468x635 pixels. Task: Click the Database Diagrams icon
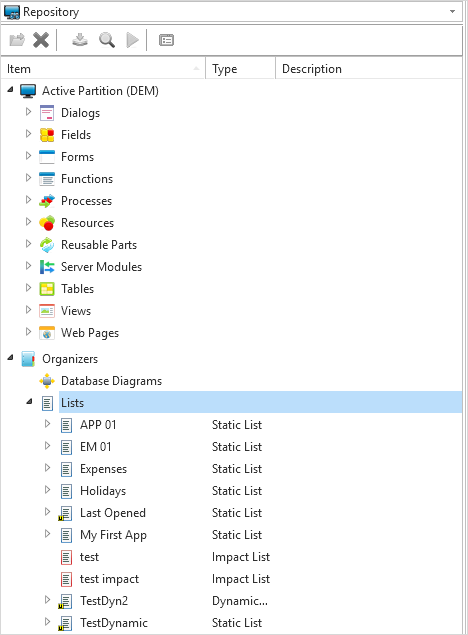click(47, 381)
